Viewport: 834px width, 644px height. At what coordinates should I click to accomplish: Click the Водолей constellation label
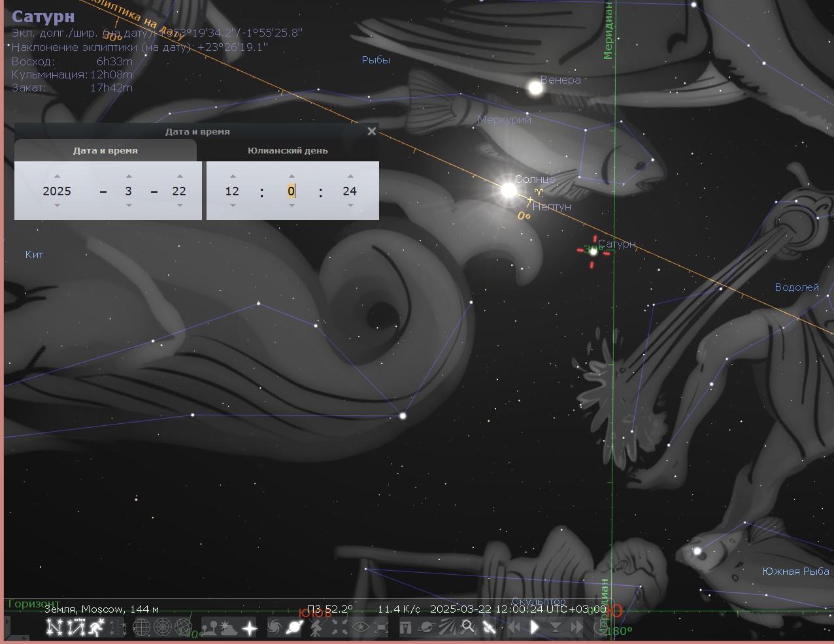[x=797, y=287]
